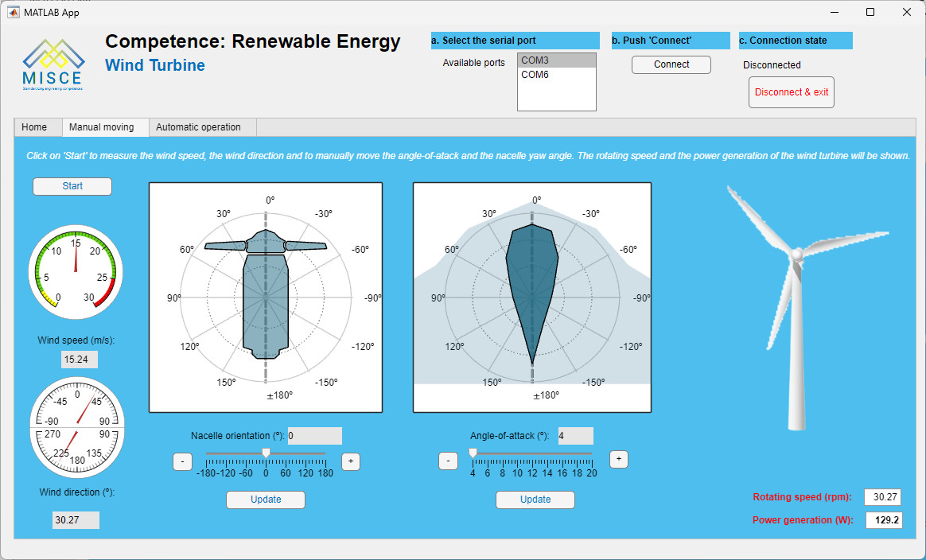Decrease angle-of-attack with the minus stepper
Viewport: 926px width, 560px height.
(x=448, y=460)
